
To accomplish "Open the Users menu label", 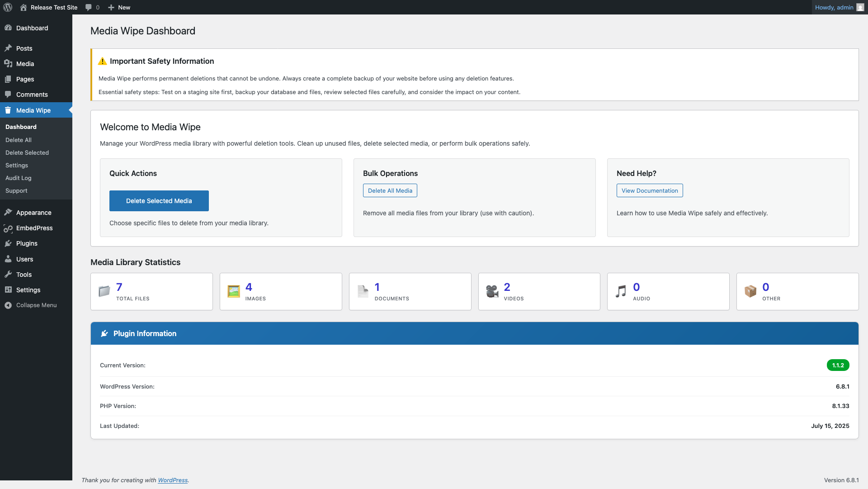I will [x=25, y=259].
